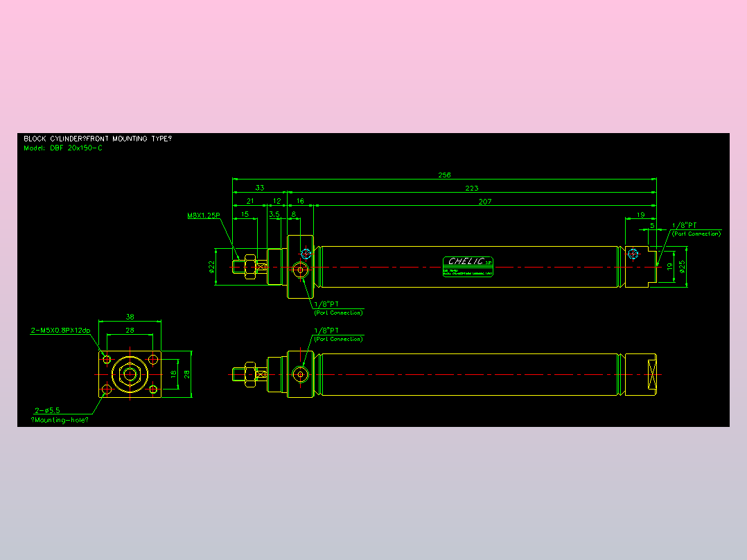Screen dimensions: 747x560
Task: Select the dimension value 15
Action: pyautogui.click(x=245, y=214)
